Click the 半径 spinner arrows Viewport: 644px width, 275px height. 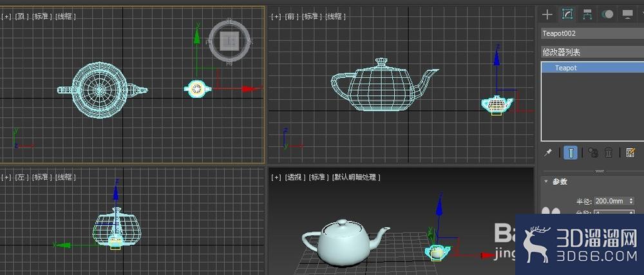coord(630,201)
